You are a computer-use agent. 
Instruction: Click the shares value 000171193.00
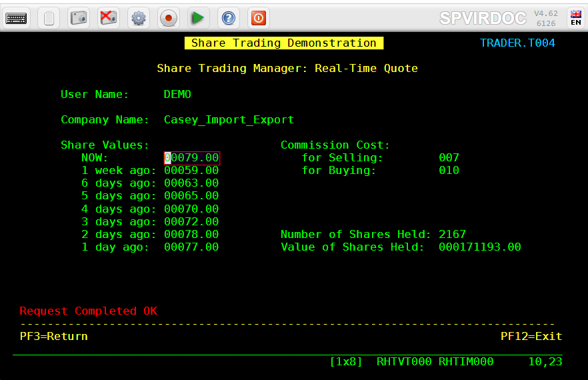(x=479, y=247)
